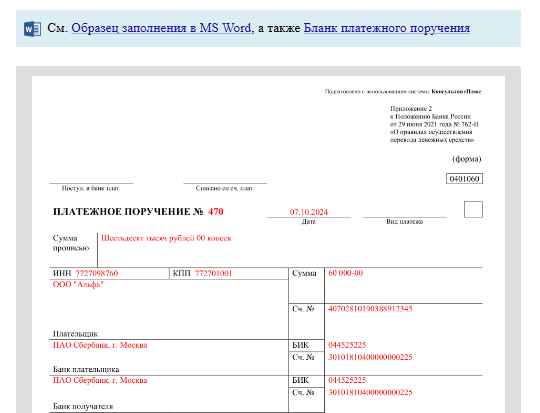The width and height of the screenshot is (540, 413).
Task: Click the MS Word document icon
Action: click(x=32, y=29)
